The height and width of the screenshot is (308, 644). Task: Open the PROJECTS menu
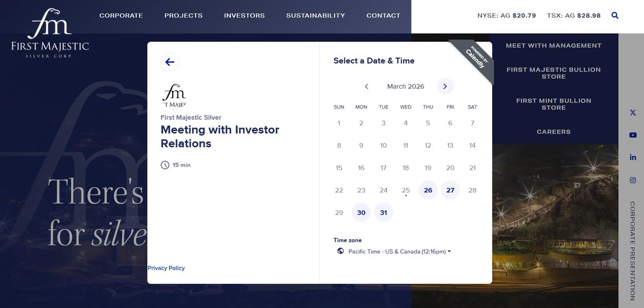184,16
